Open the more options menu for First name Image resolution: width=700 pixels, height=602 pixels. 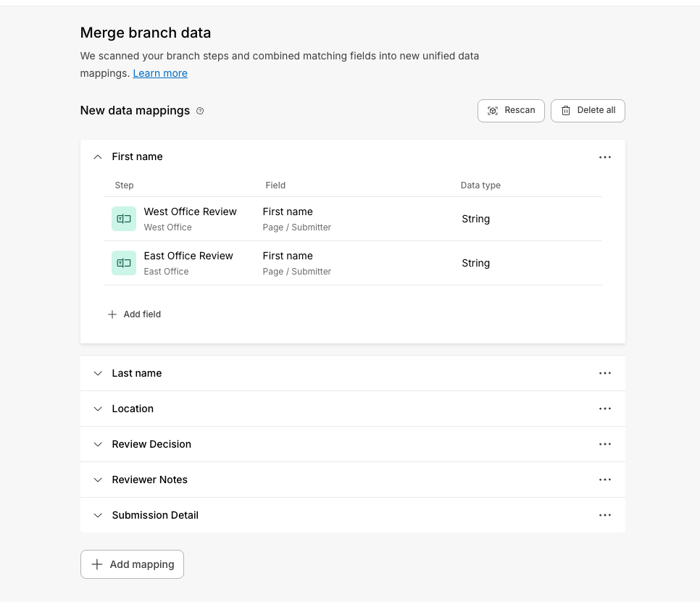coord(605,157)
